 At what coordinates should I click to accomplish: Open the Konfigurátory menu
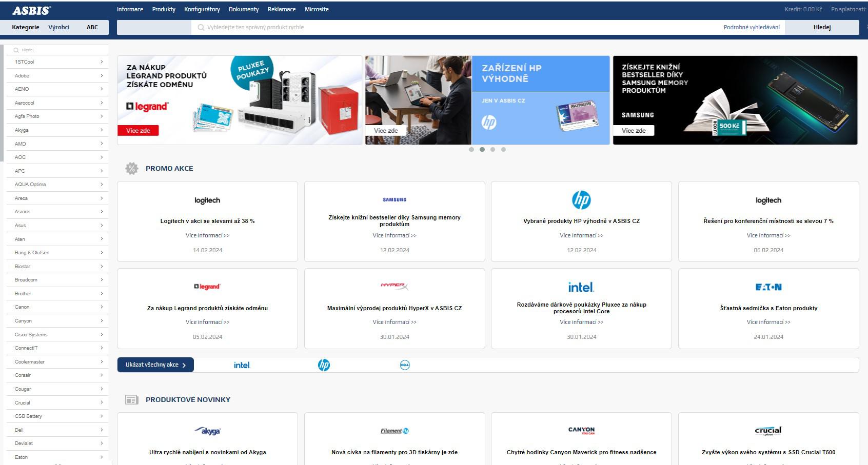click(202, 9)
